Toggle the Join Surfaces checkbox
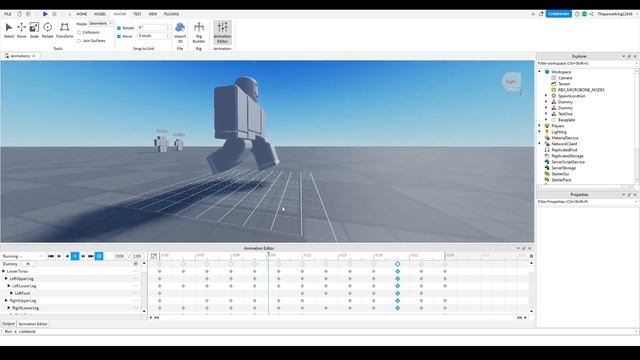 79,41
